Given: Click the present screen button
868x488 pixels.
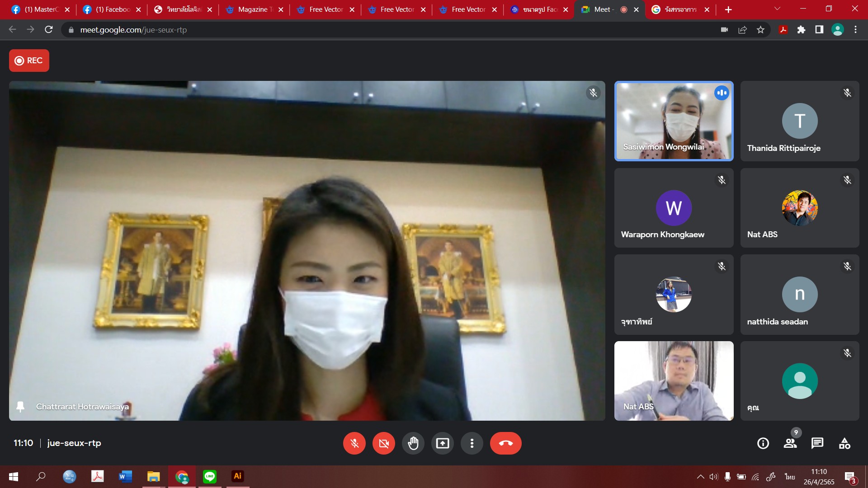Looking at the screenshot, I should click(x=442, y=443).
